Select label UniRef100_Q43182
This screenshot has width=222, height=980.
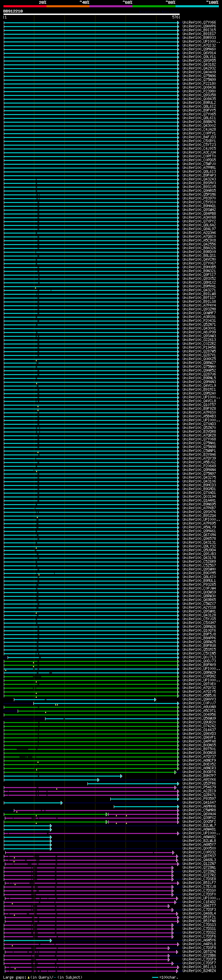click(x=199, y=64)
